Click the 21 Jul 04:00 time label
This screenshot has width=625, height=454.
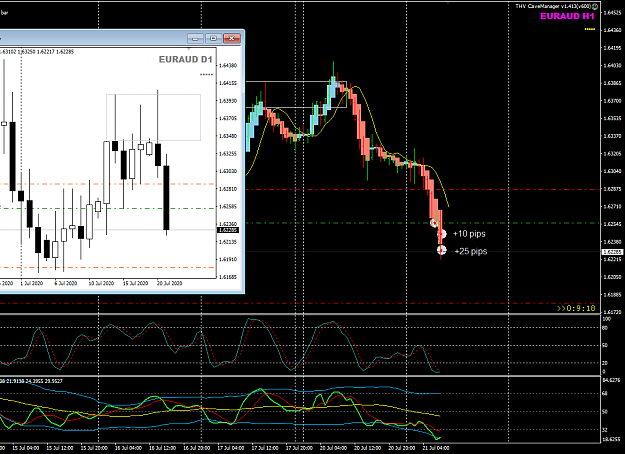click(436, 448)
